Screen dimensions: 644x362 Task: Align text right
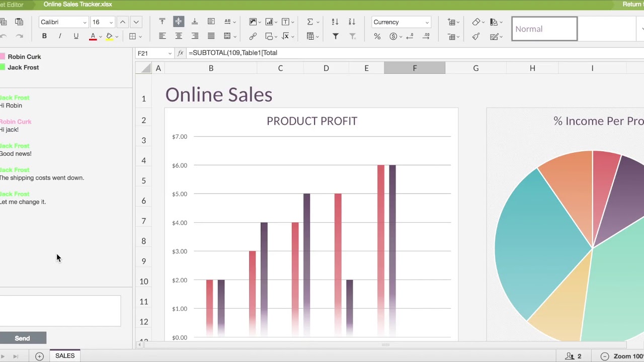(195, 36)
